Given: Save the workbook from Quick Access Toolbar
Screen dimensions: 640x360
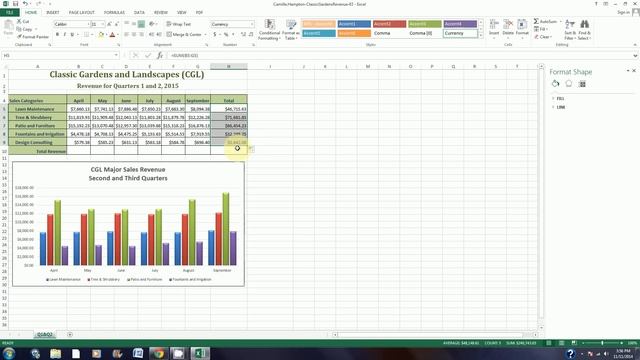Looking at the screenshot, I should coord(16,4).
